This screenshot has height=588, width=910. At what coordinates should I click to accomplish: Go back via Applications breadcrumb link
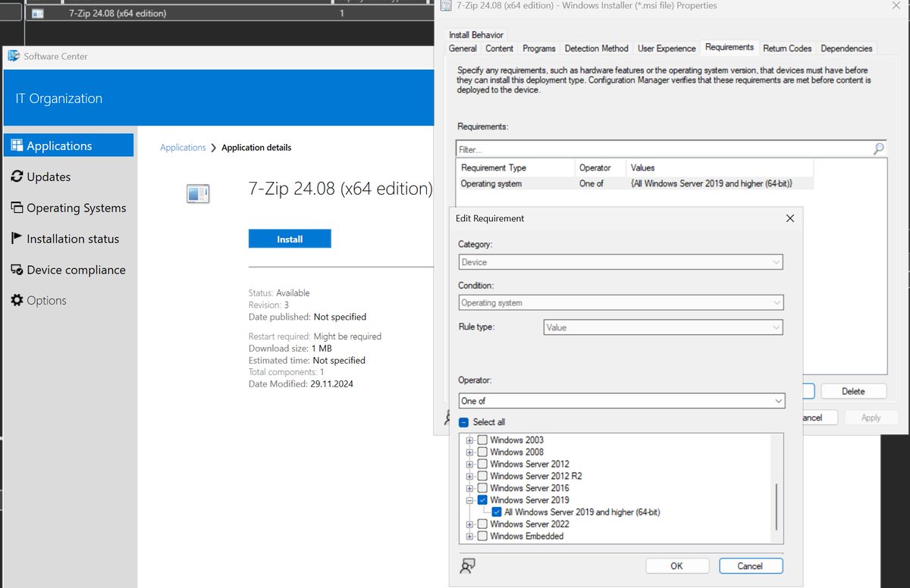pos(183,147)
